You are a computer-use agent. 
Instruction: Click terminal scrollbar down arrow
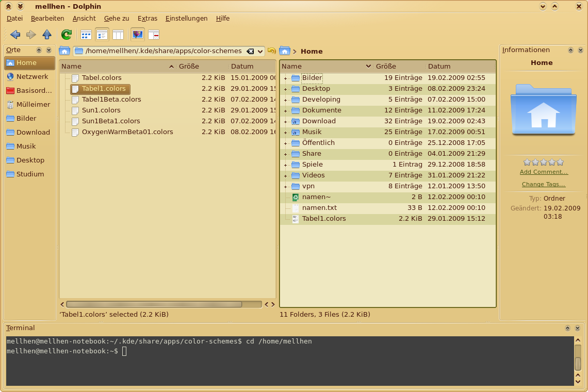[578, 382]
